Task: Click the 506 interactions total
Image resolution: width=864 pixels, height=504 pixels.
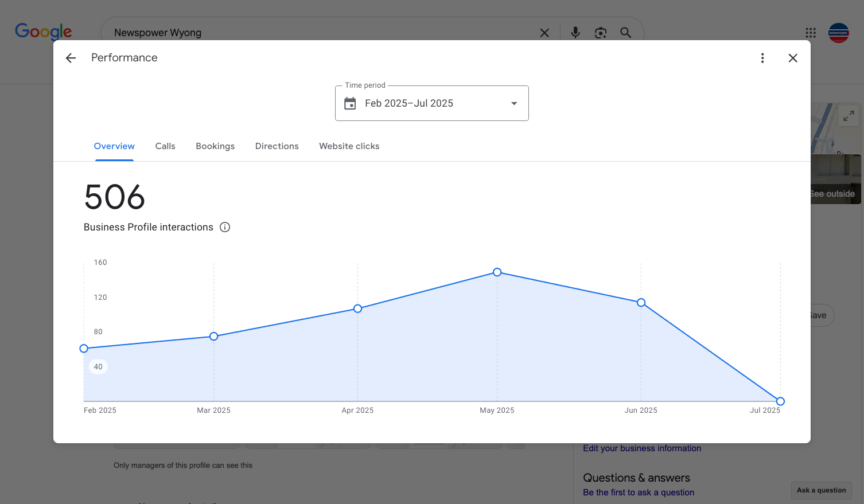Action: tap(115, 197)
